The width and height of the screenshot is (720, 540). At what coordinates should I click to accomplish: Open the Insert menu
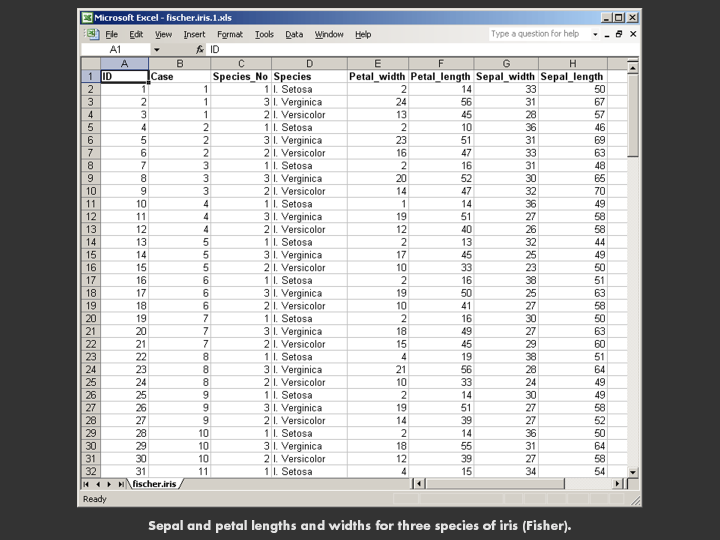pyautogui.click(x=194, y=34)
